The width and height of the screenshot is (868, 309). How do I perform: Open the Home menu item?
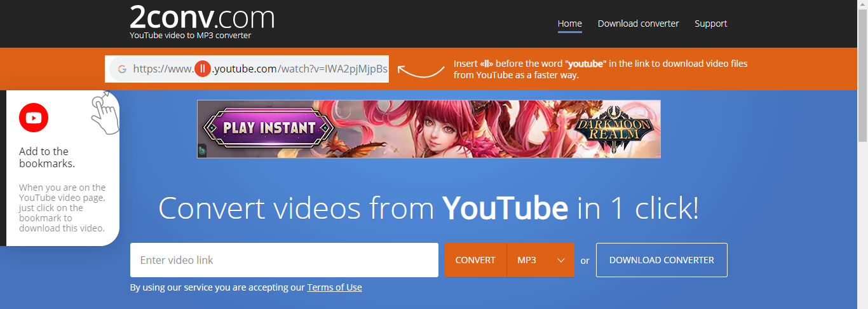(x=570, y=24)
